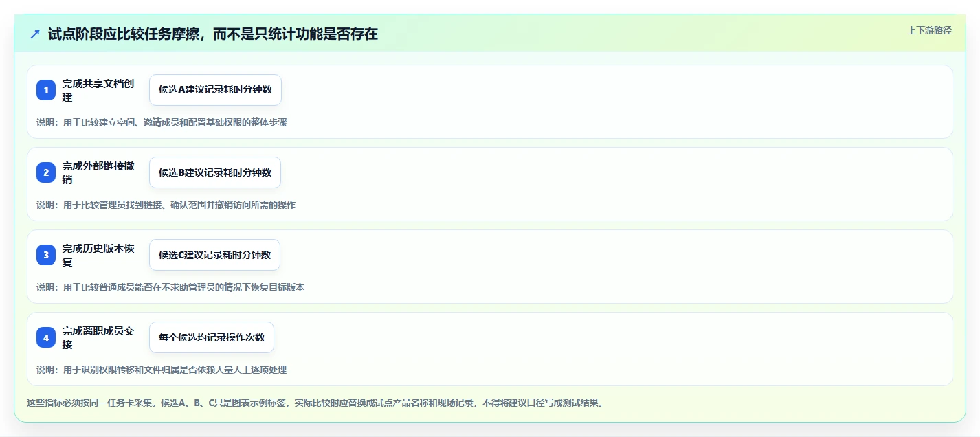Viewport: 980px width, 437px height.
Task: Click the step 1 number badge
Action: (46, 90)
